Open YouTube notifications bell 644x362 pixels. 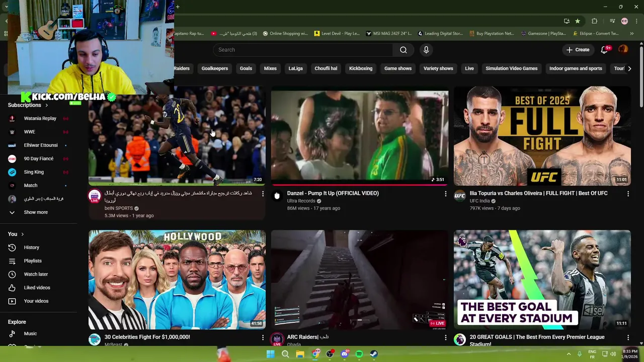coord(605,50)
